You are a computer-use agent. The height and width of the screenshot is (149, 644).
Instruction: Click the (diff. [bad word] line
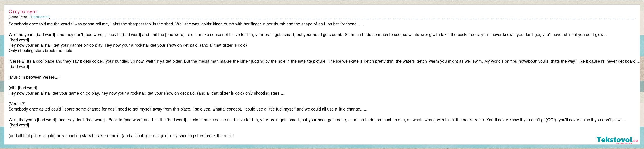point(23,88)
